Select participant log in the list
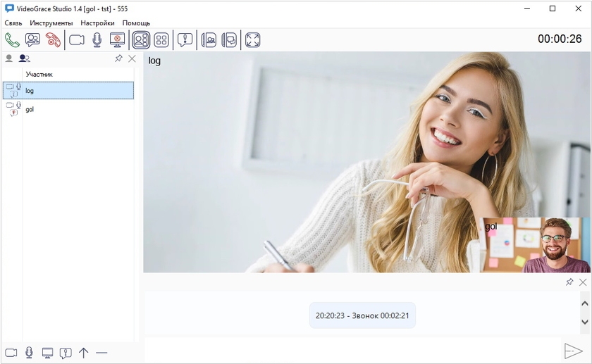Screen dimensions: 592x364 (68, 91)
